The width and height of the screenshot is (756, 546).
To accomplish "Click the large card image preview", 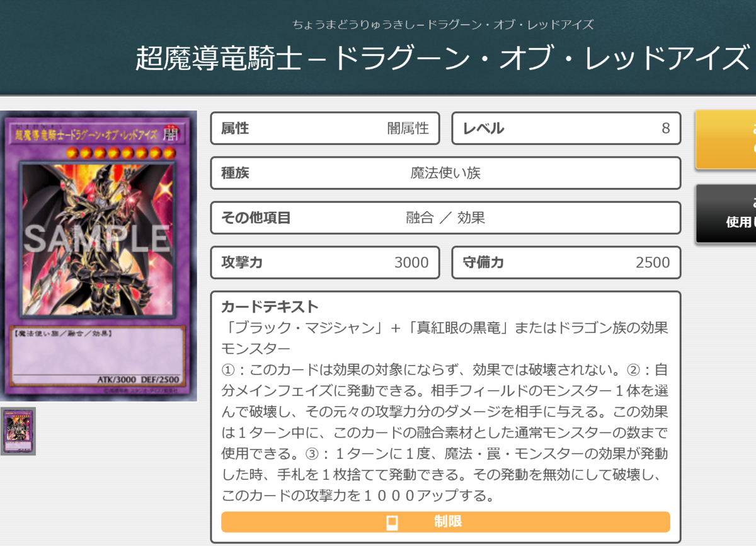I will point(99,256).
